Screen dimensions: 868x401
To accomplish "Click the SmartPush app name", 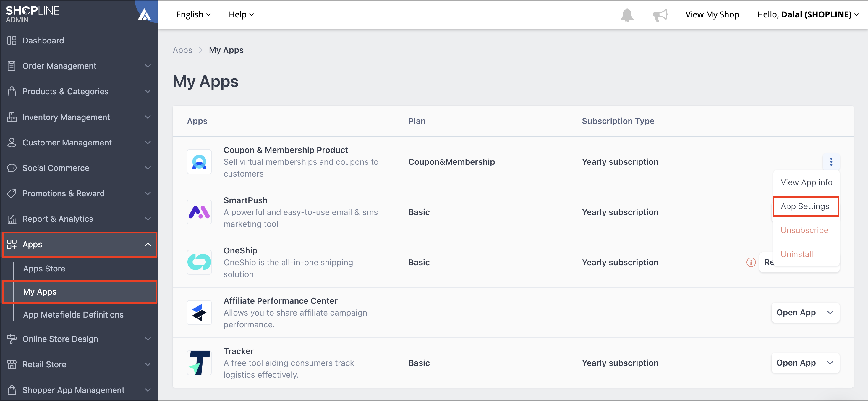I will click(x=245, y=200).
